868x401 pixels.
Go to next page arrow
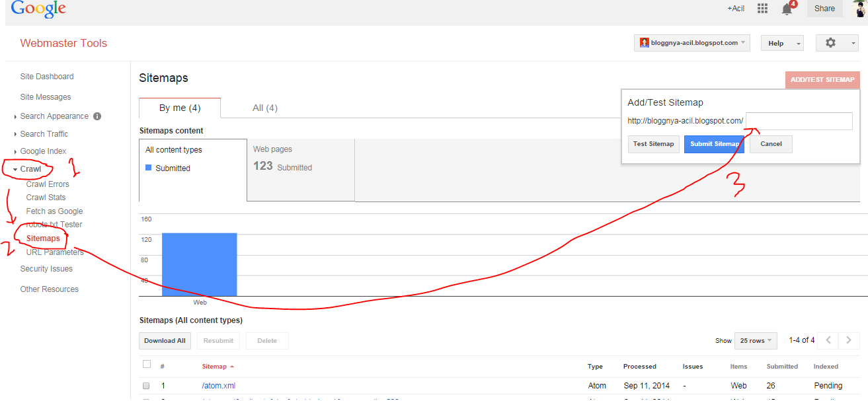click(849, 340)
